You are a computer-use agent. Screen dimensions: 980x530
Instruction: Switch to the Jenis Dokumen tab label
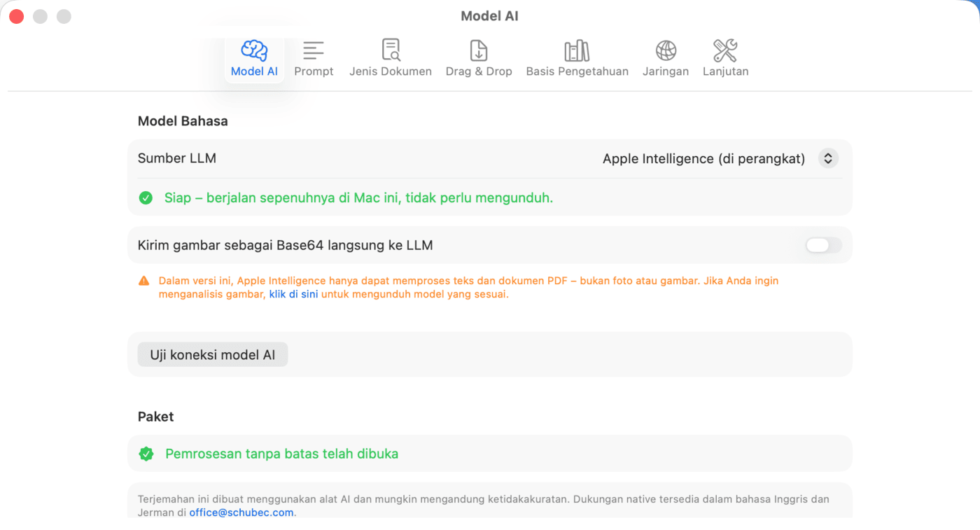click(391, 71)
